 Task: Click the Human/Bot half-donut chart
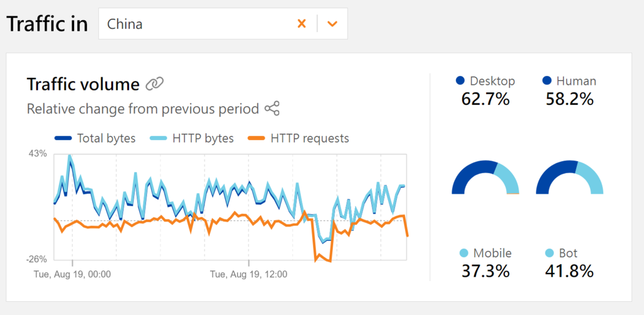[x=570, y=179]
